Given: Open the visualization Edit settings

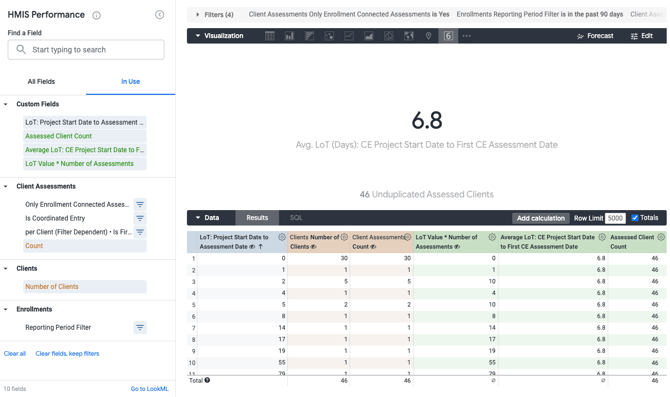Looking at the screenshot, I should 642,36.
